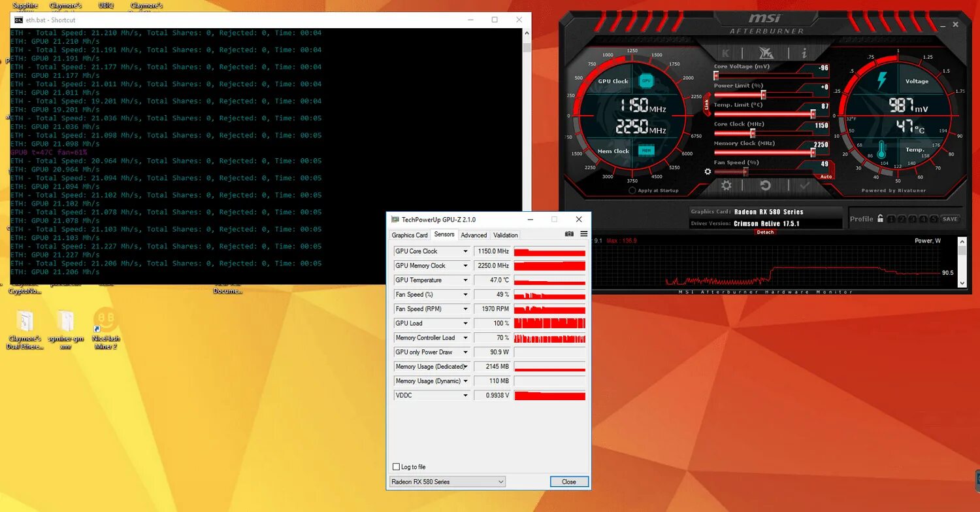Toggle Auto fan speed button
This screenshot has width=980, height=512.
click(x=826, y=177)
